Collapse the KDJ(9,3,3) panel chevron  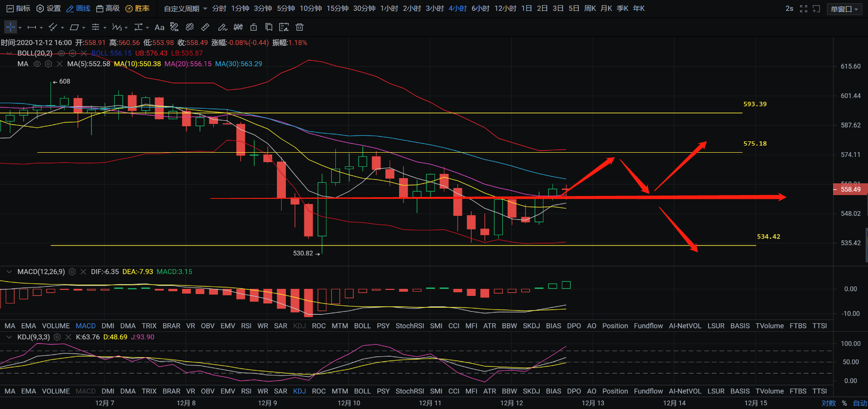point(8,337)
